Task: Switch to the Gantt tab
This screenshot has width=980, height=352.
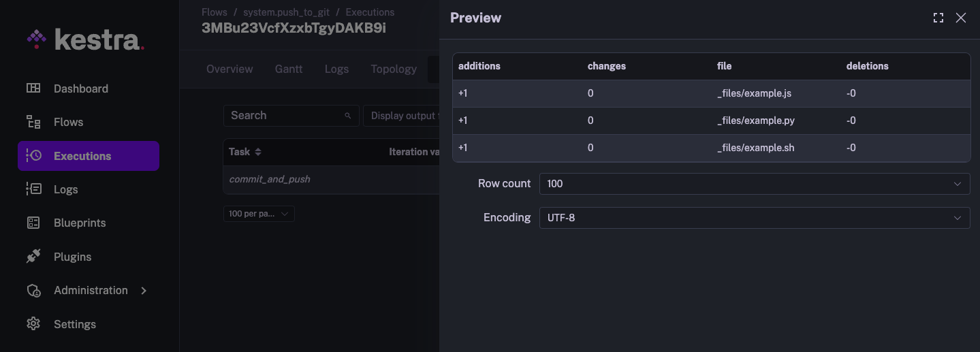Action: click(x=289, y=69)
